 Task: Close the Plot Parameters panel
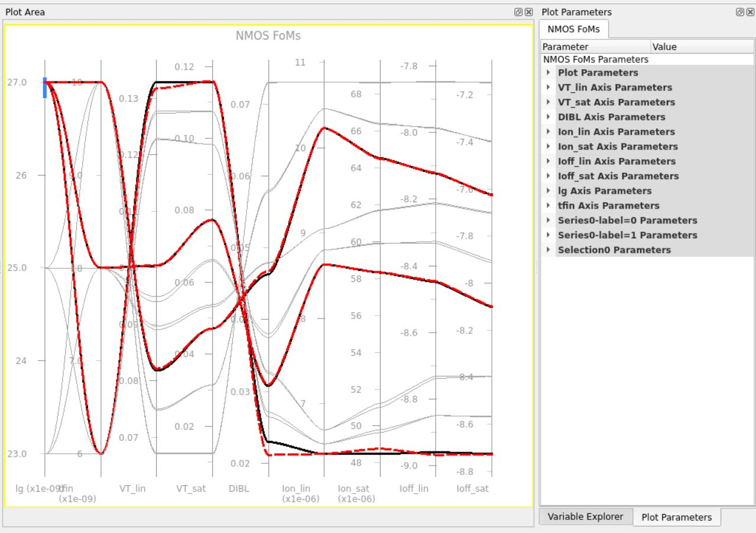pos(750,12)
